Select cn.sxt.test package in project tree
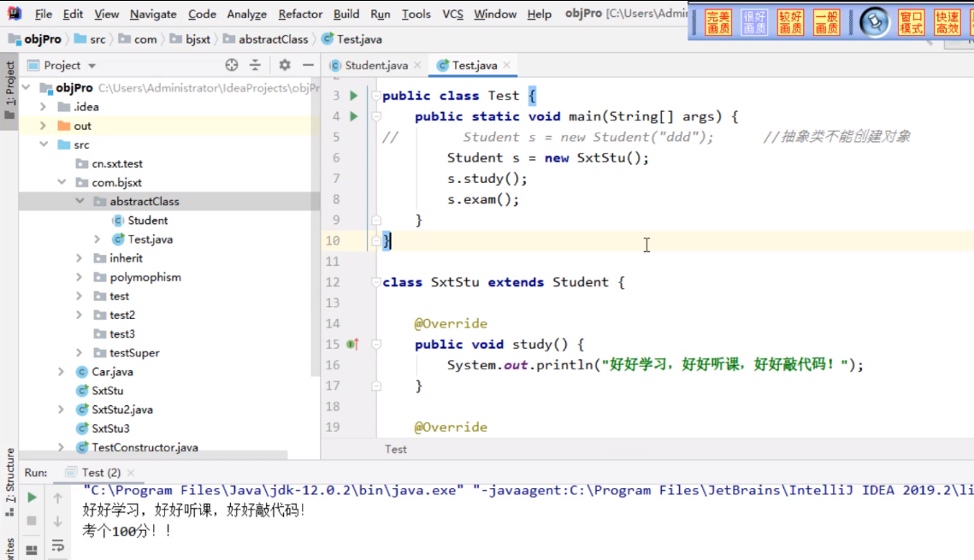 pyautogui.click(x=109, y=164)
